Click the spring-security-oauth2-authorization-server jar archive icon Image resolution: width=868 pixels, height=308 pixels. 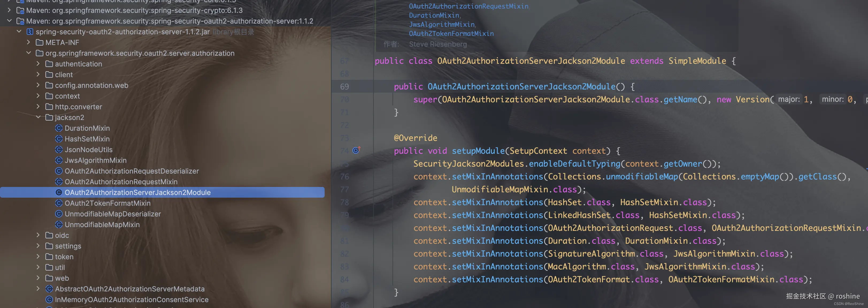click(30, 32)
